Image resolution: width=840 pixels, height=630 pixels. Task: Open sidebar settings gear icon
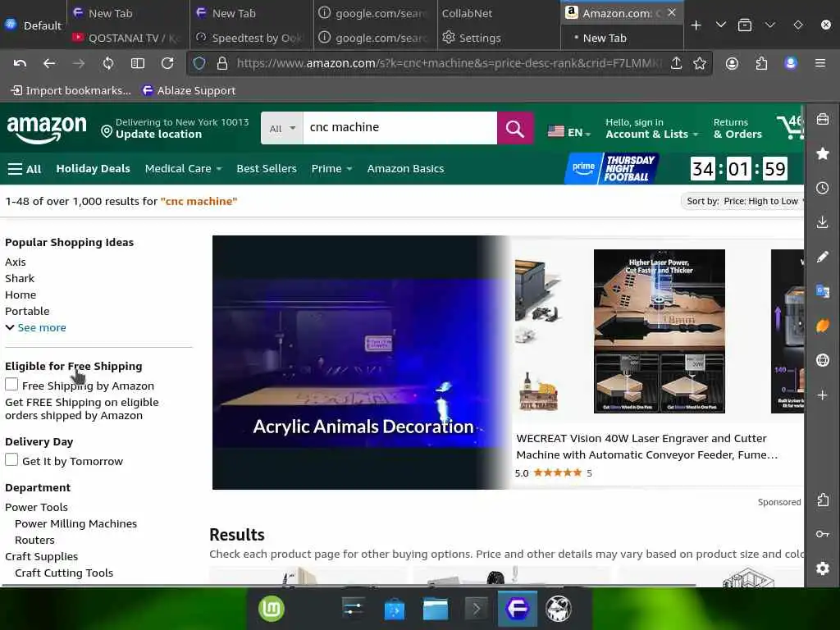pos(822,568)
